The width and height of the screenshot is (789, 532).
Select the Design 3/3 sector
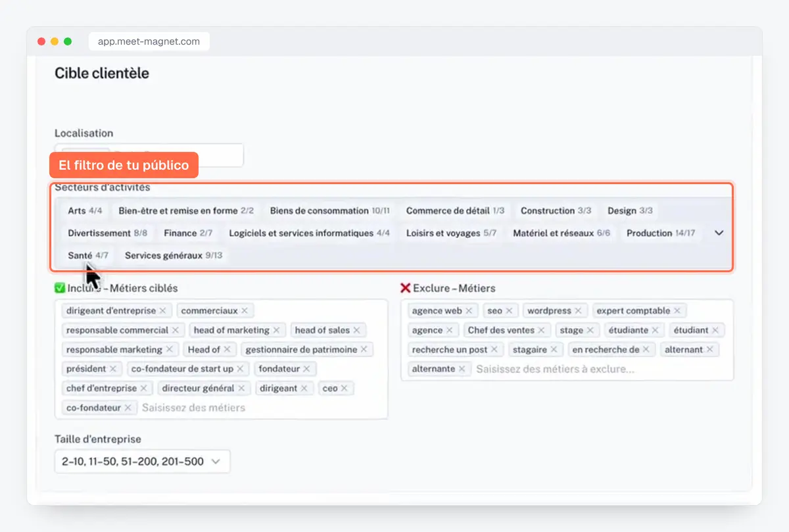(x=630, y=210)
